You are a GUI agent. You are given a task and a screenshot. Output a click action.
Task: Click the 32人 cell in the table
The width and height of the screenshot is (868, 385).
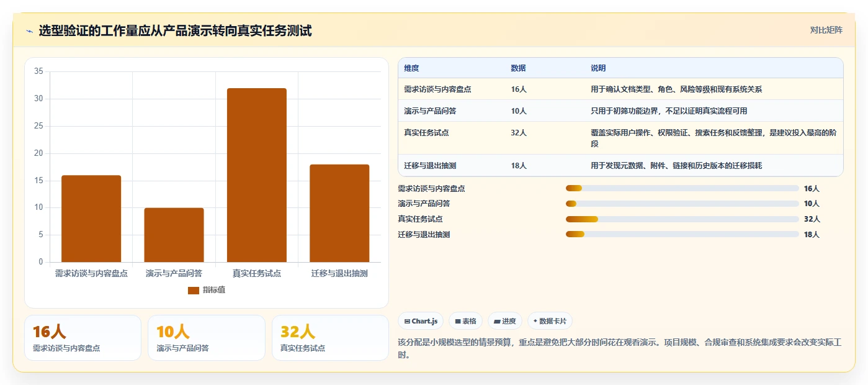pyautogui.click(x=519, y=132)
